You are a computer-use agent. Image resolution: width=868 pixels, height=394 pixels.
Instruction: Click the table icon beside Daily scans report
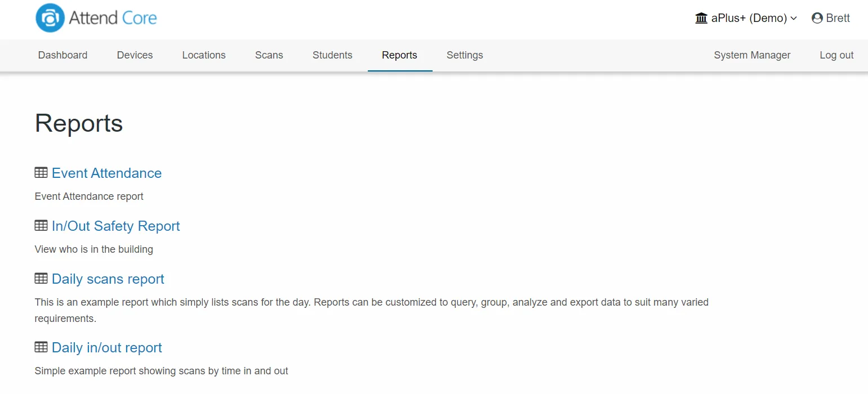point(41,279)
